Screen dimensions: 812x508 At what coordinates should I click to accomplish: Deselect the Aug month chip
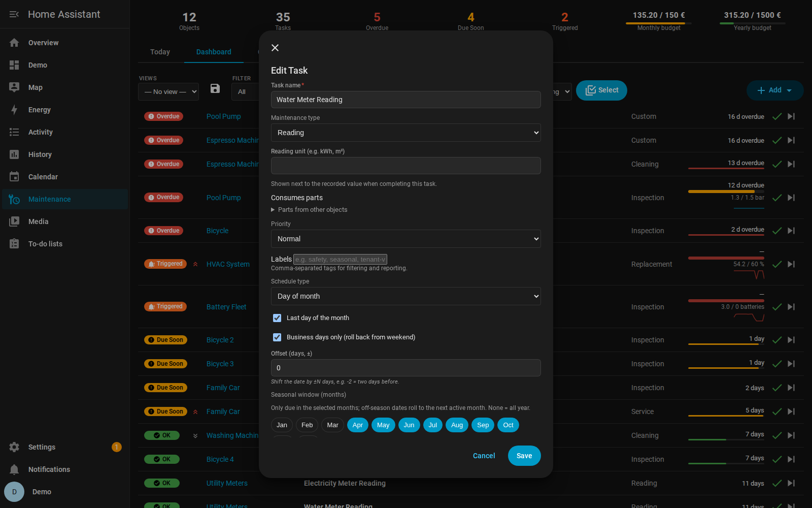pos(457,425)
